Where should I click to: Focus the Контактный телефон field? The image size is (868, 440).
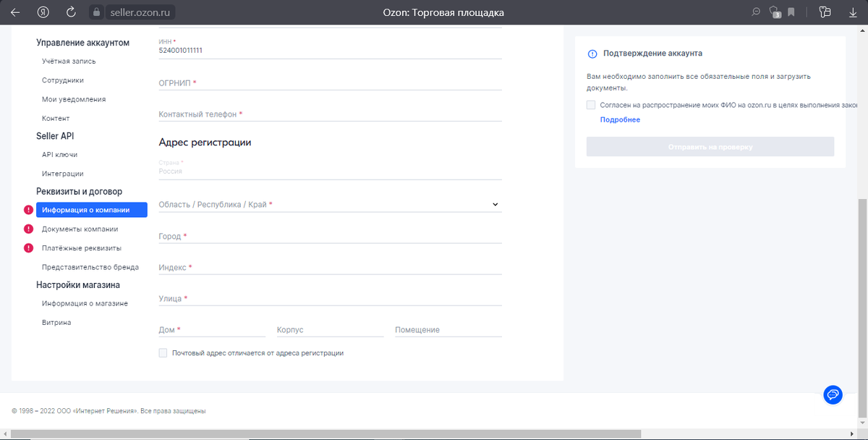330,114
